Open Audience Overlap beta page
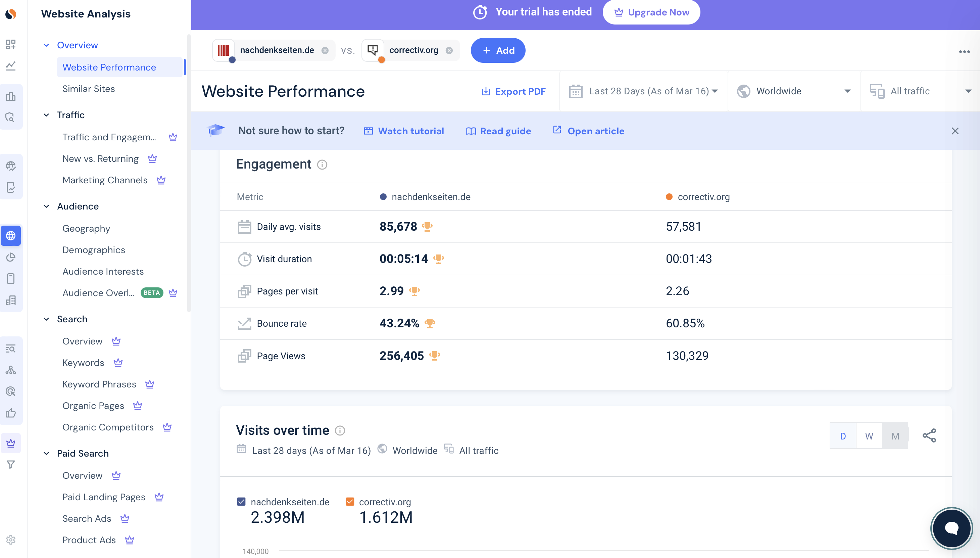The height and width of the screenshot is (558, 980). pos(98,293)
